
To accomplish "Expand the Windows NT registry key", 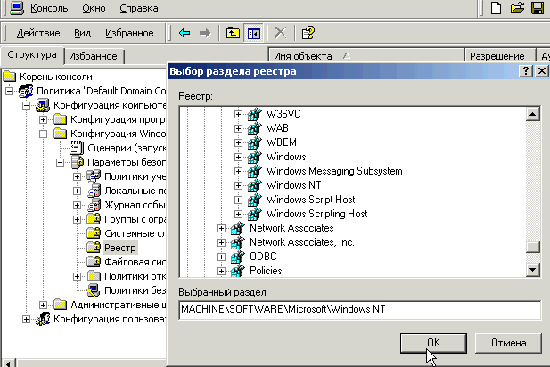I will coord(238,185).
